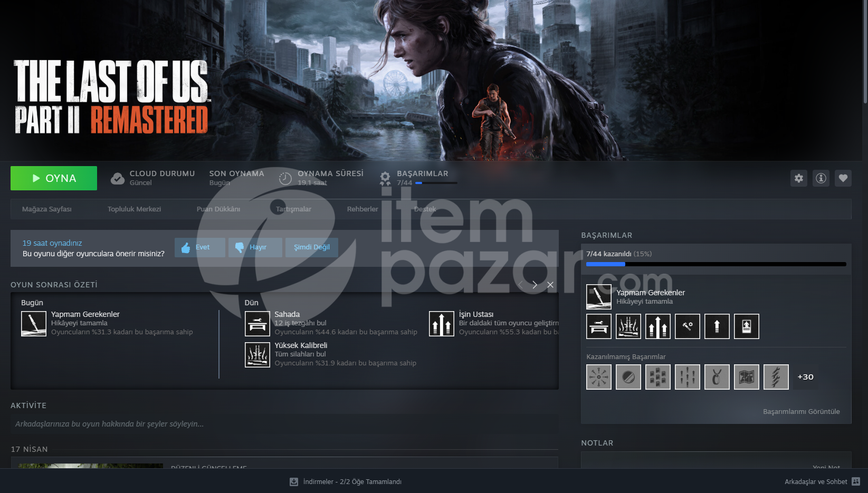
Task: Select unearned pendant achievement icon
Action: click(717, 377)
